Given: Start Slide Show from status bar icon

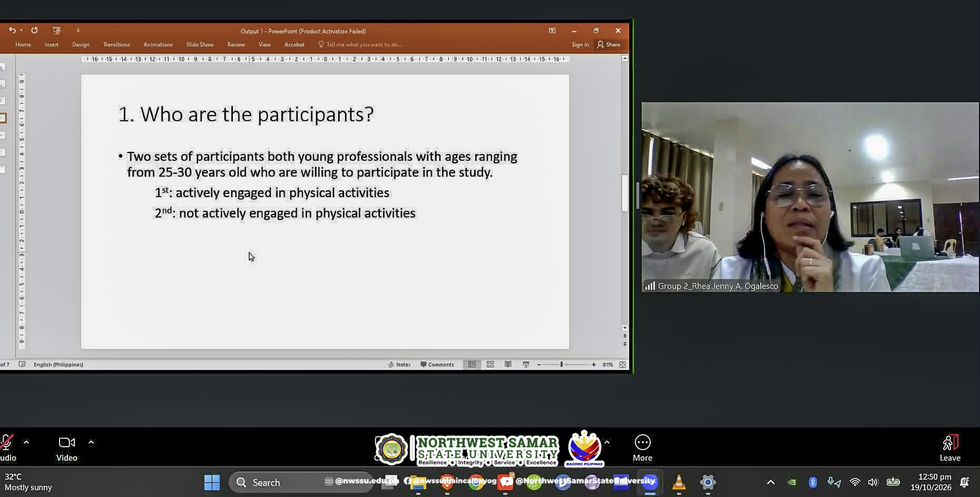Looking at the screenshot, I should [526, 365].
